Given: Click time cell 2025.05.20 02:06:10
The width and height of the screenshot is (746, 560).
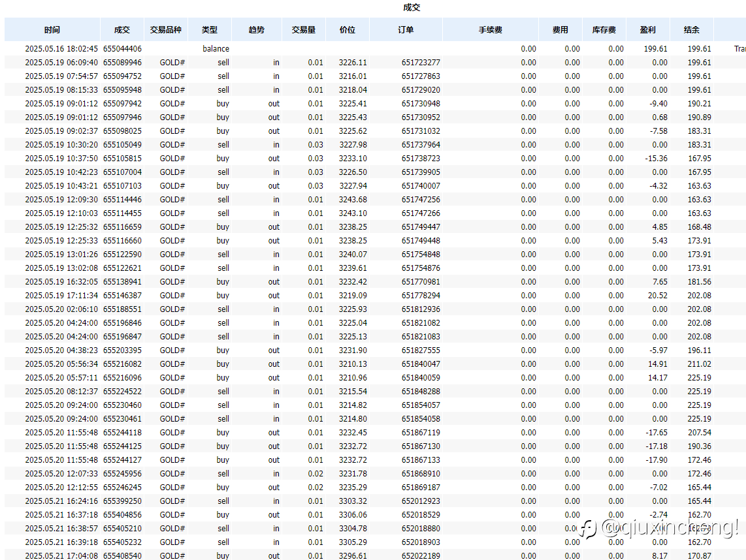Looking at the screenshot, I should pos(61,309).
